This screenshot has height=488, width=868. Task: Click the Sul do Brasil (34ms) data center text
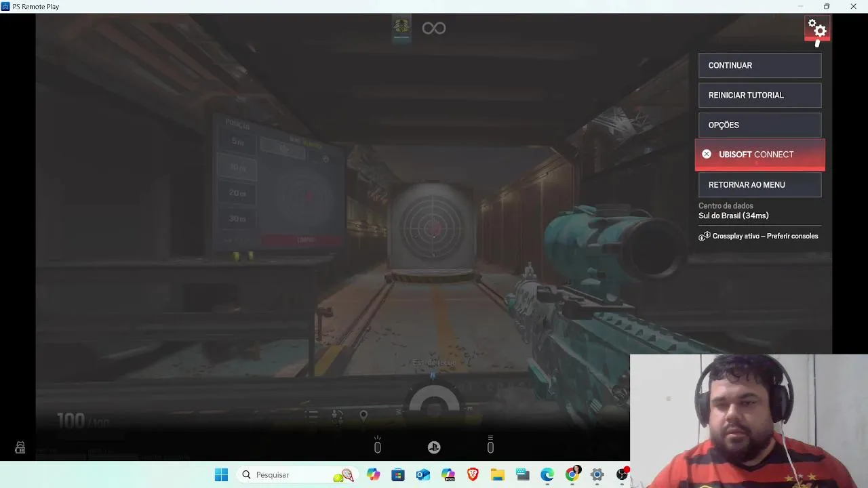(x=734, y=216)
